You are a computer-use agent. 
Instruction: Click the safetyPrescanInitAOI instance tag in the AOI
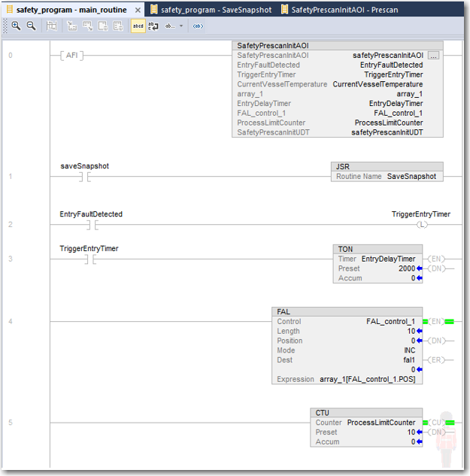coord(388,55)
